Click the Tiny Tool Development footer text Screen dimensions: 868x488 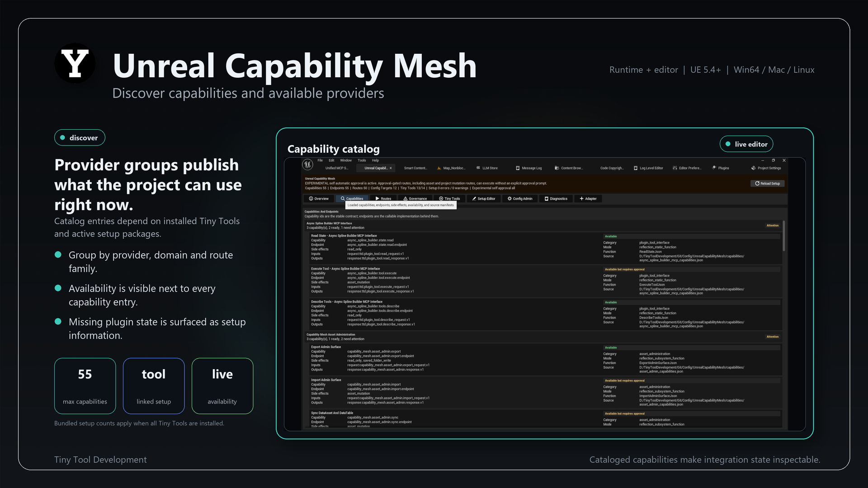100,460
